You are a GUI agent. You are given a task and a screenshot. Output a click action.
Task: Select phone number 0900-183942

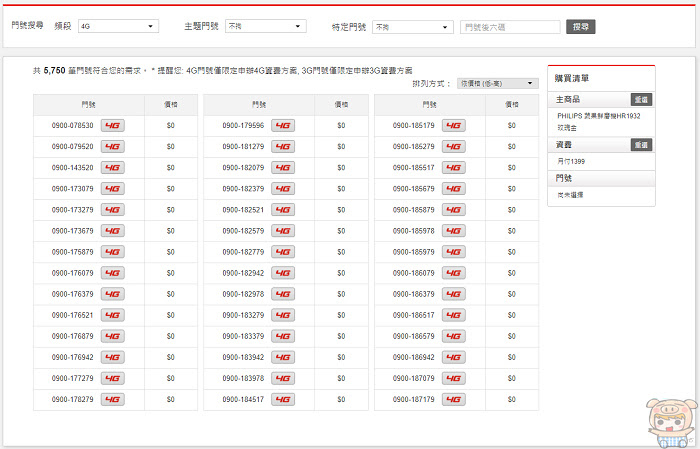coord(243,357)
